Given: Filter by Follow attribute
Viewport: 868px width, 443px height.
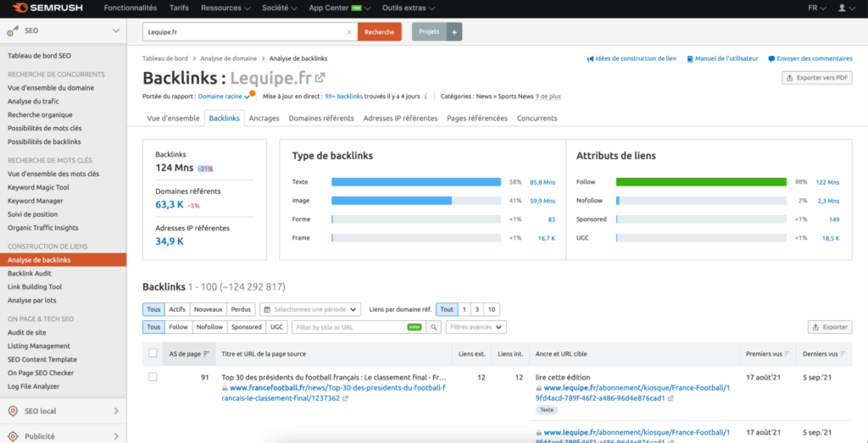Looking at the screenshot, I should pos(178,327).
